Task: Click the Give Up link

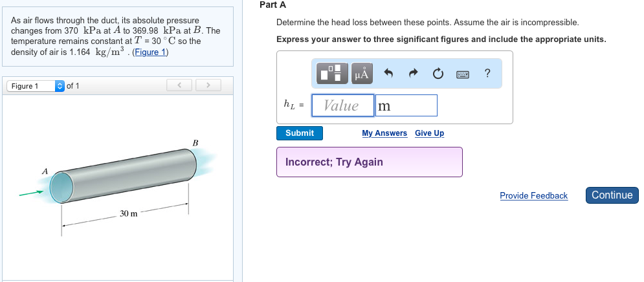Action: tap(429, 133)
